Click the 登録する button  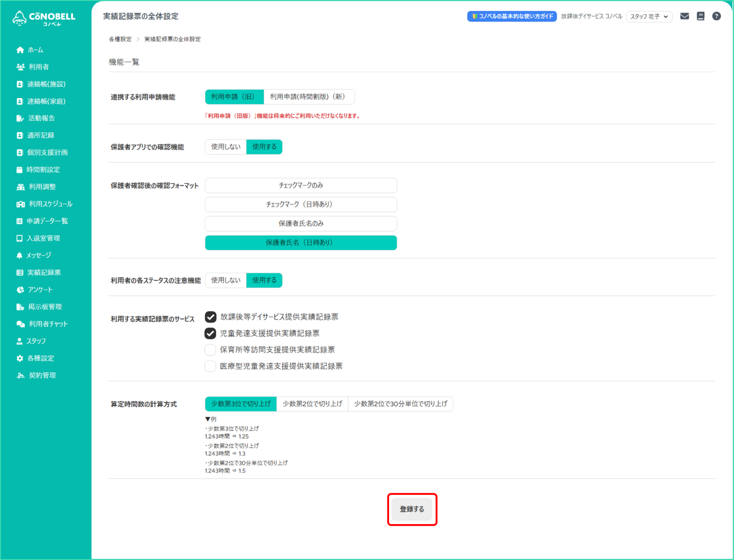click(412, 509)
